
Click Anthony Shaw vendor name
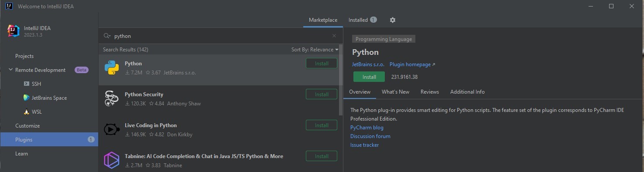[184, 104]
